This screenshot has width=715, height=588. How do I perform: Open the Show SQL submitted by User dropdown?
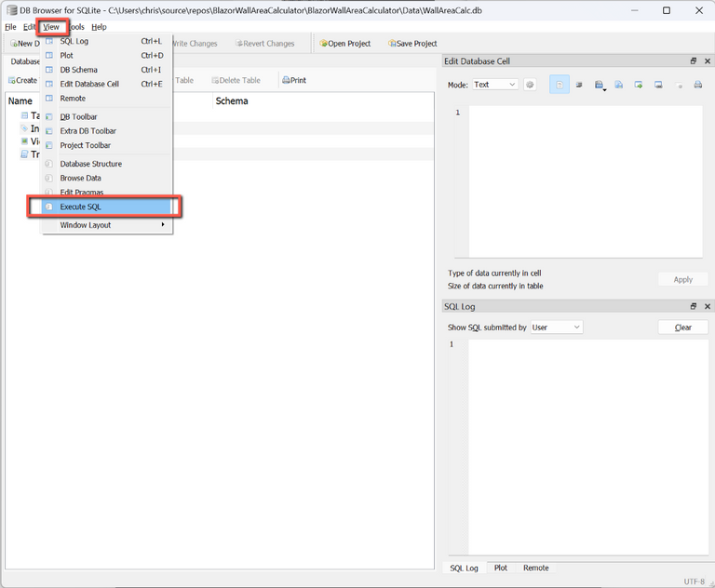557,327
